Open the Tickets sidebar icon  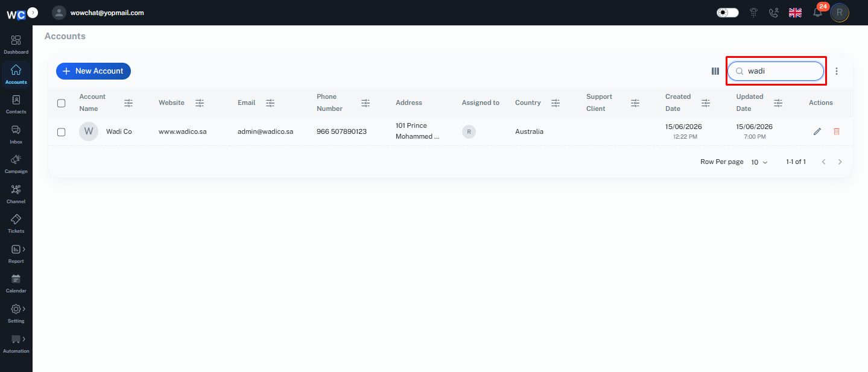pos(16,219)
